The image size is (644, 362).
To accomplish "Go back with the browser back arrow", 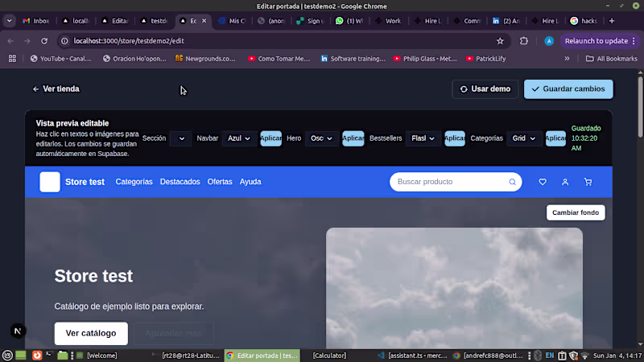I will pos(10,41).
